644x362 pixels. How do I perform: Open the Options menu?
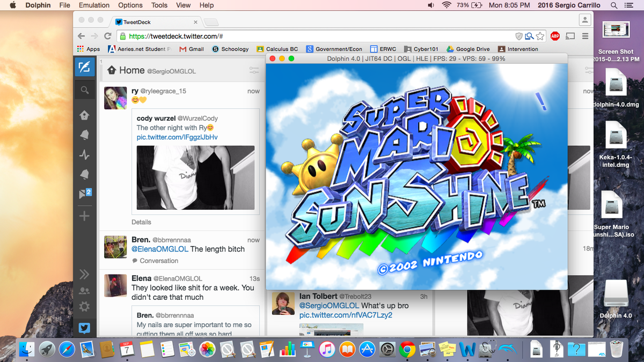[x=130, y=5]
